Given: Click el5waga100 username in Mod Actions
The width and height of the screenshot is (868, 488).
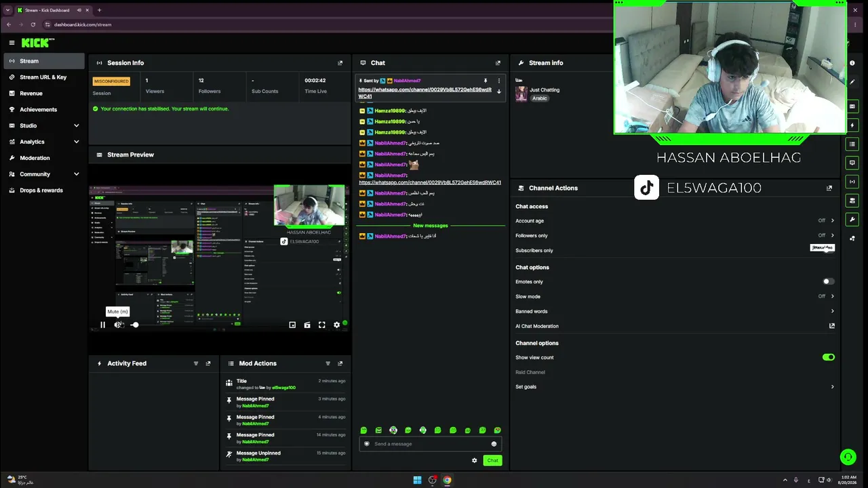Looking at the screenshot, I should pyautogui.click(x=283, y=388).
